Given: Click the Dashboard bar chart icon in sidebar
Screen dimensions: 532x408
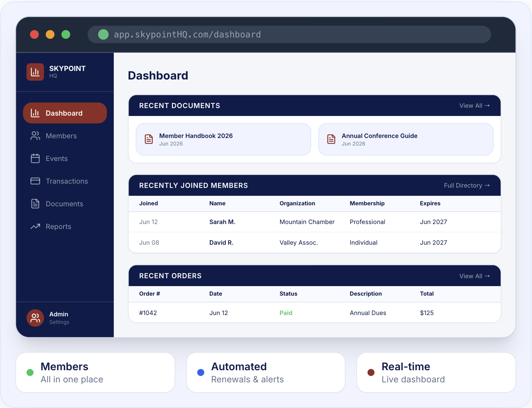Looking at the screenshot, I should pyautogui.click(x=35, y=113).
